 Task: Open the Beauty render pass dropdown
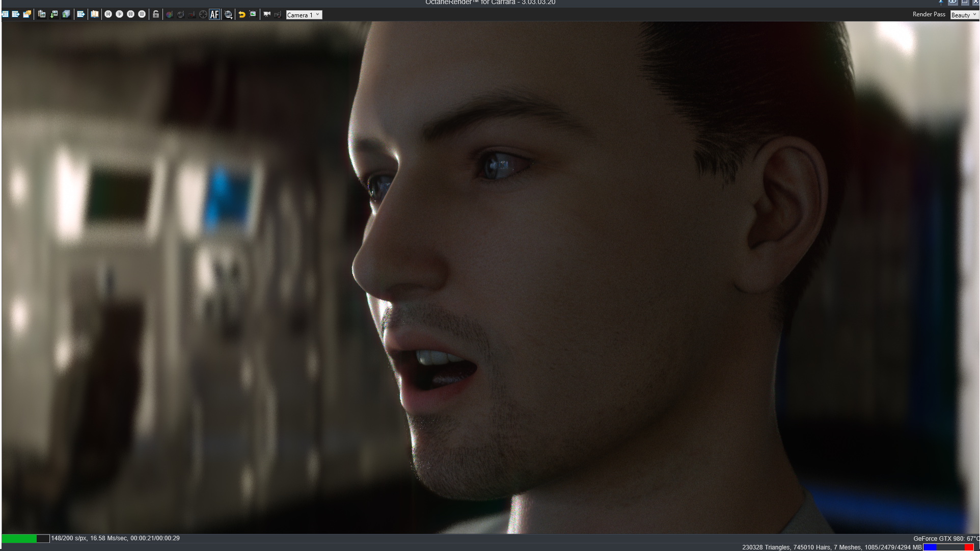click(964, 15)
